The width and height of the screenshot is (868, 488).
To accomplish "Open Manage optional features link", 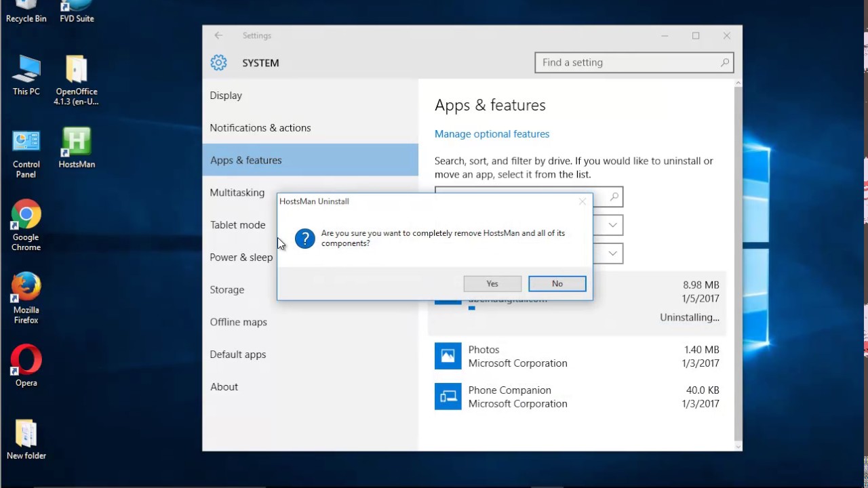I will 492,134.
